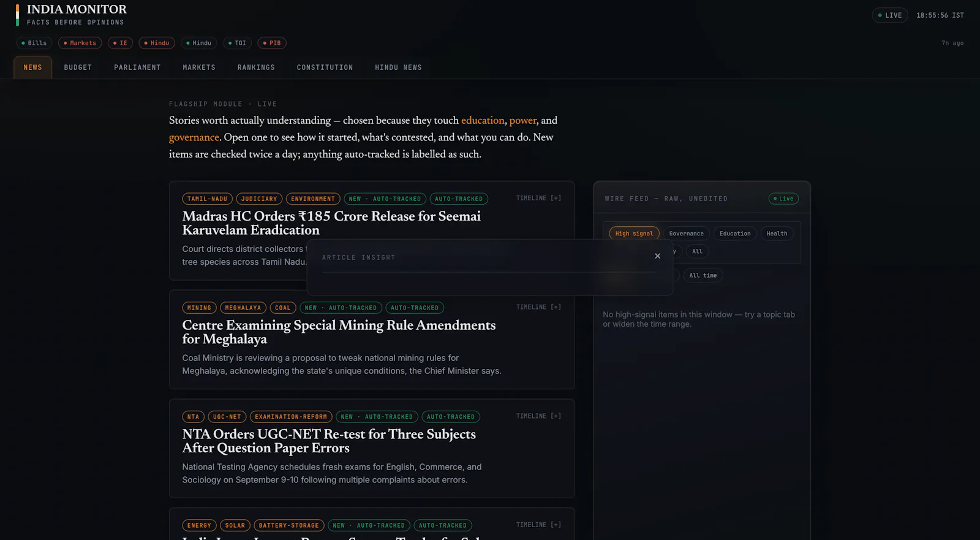Open the Madras HC ₹185 Crore headline
The height and width of the screenshot is (540, 980).
pos(331,223)
